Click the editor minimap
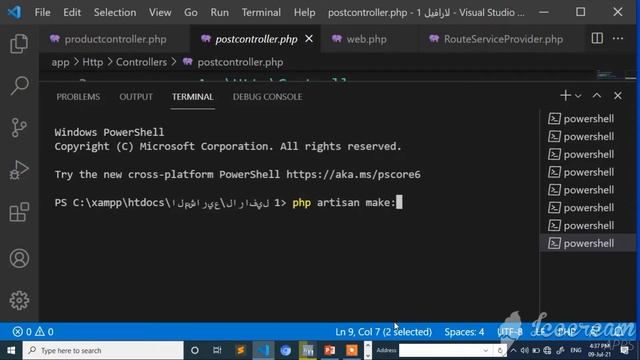 pos(606,75)
